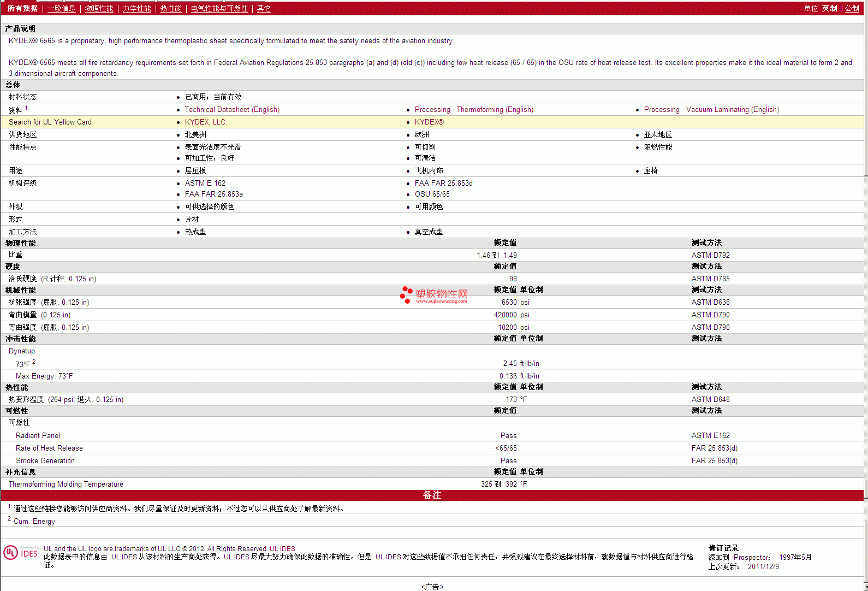This screenshot has height=591, width=868.
Task: Click the ASTM E162 test method cell
Action: tap(710, 435)
